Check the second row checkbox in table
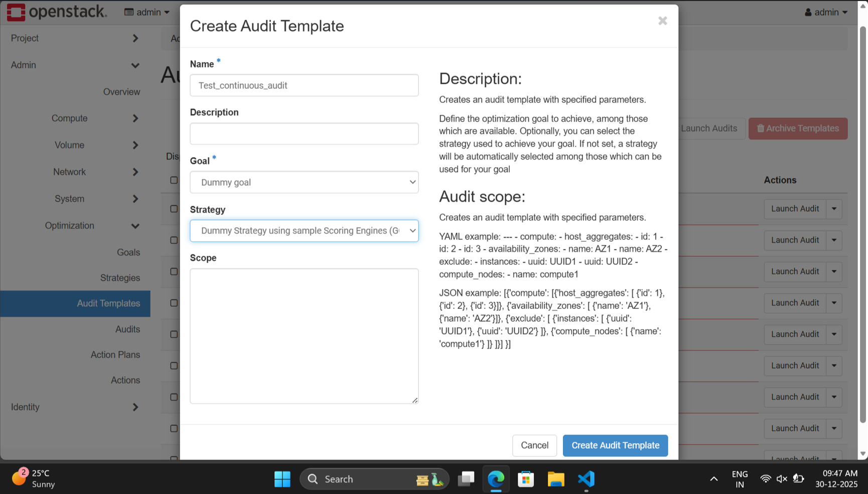The width and height of the screenshot is (868, 494). [174, 240]
